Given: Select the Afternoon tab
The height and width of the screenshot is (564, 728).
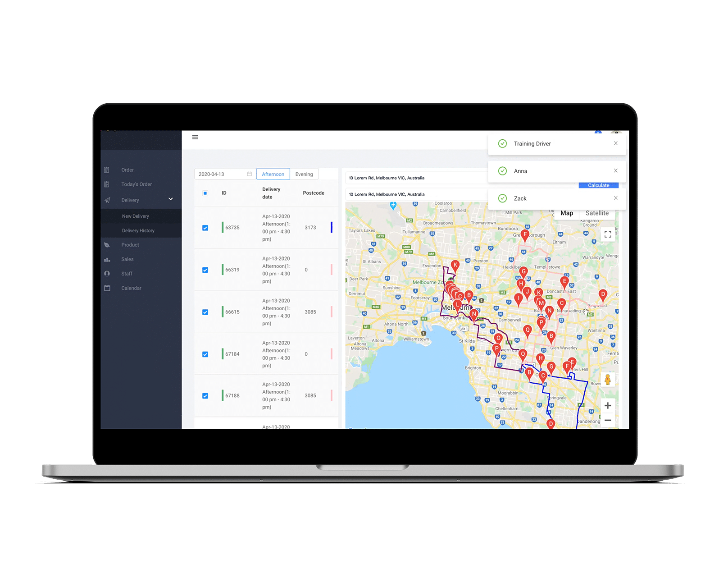Looking at the screenshot, I should tap(273, 174).
